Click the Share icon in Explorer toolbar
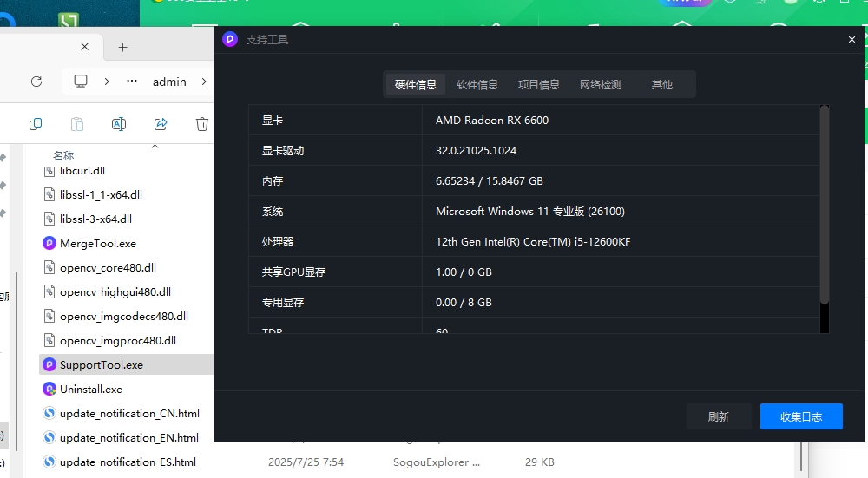The width and height of the screenshot is (868, 478). click(x=161, y=124)
